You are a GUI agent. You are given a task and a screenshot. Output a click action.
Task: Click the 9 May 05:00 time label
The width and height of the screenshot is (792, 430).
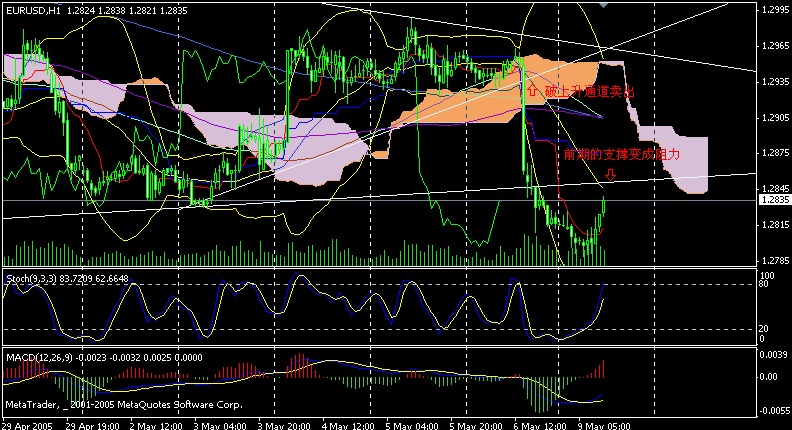pyautogui.click(x=605, y=425)
